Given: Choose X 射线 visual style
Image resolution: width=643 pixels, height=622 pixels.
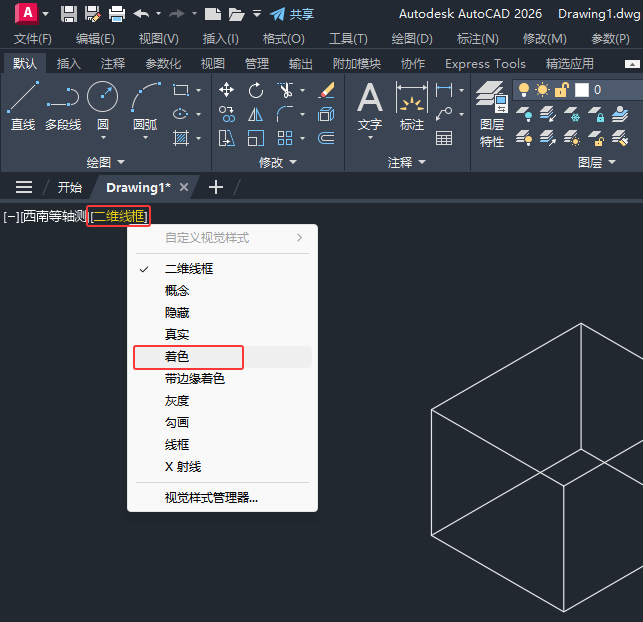Looking at the screenshot, I should coord(222,467).
